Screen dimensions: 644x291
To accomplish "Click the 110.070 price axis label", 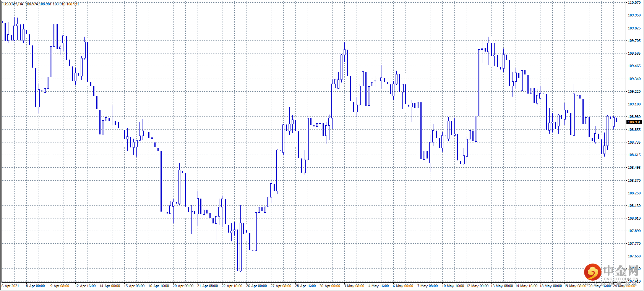I will (x=634, y=3).
